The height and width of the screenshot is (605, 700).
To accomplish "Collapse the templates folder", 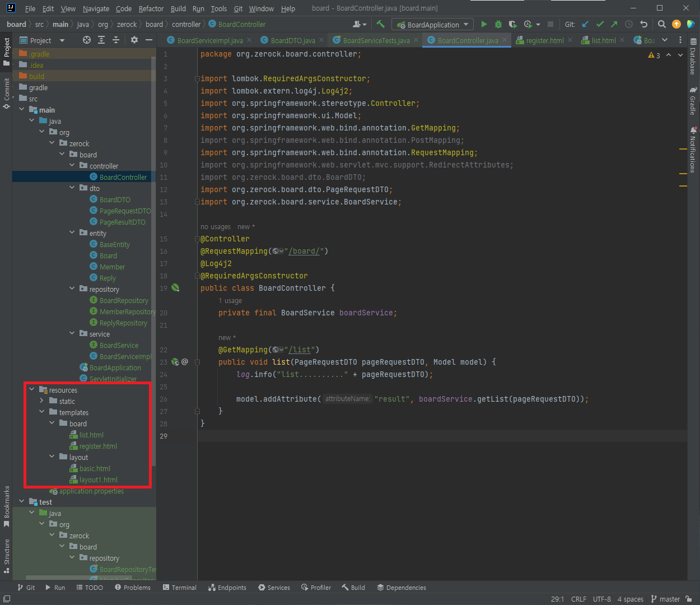I will [42, 412].
